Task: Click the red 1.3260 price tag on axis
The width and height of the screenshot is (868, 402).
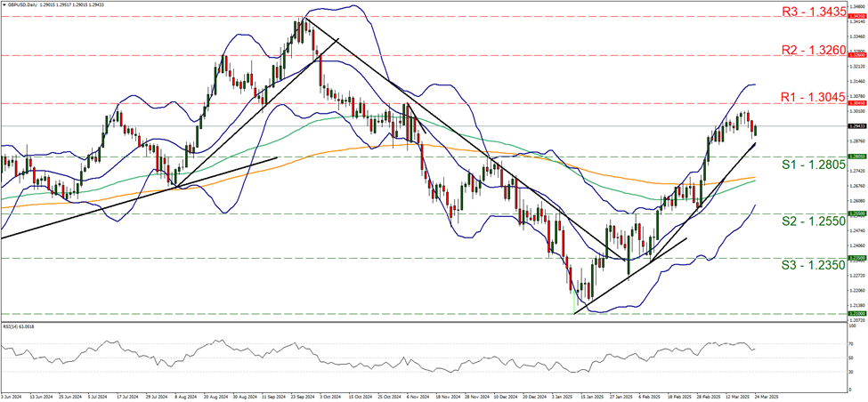Action: pos(856,55)
